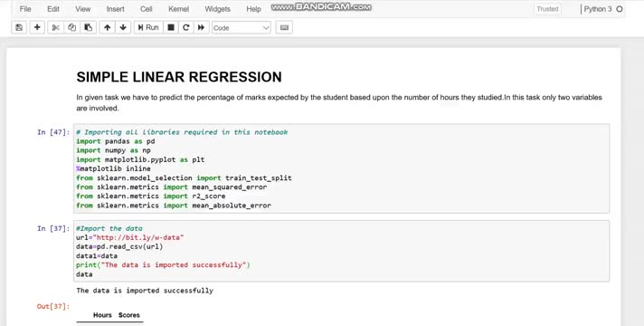
Task: Copy selected cells icon
Action: (71, 27)
